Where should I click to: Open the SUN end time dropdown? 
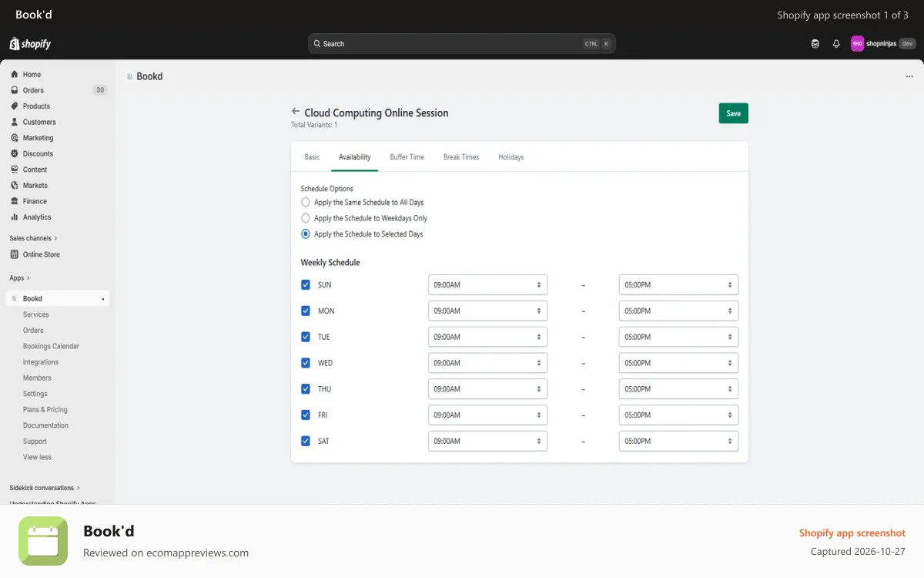click(678, 285)
